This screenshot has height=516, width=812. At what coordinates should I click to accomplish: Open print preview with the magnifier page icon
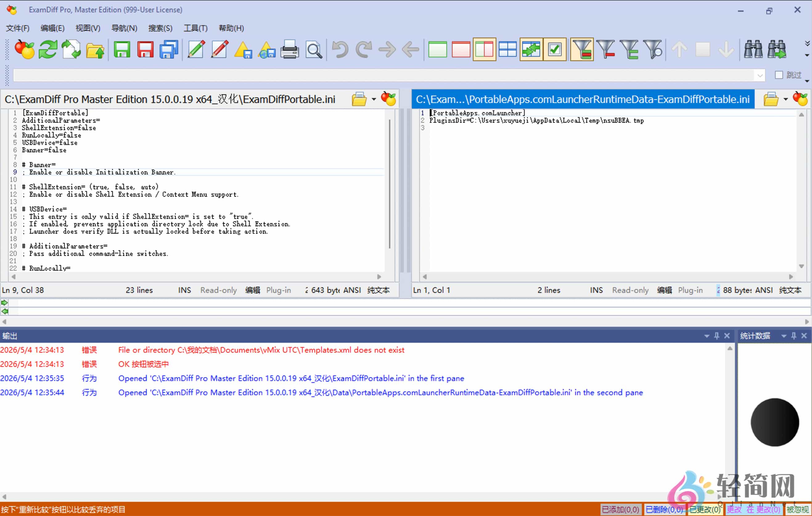point(314,50)
